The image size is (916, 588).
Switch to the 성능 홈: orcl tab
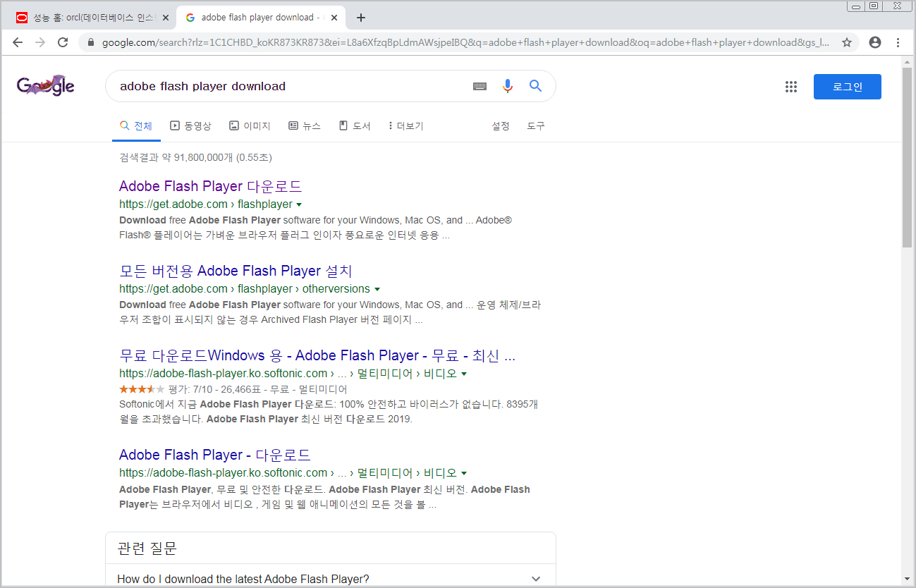point(92,18)
